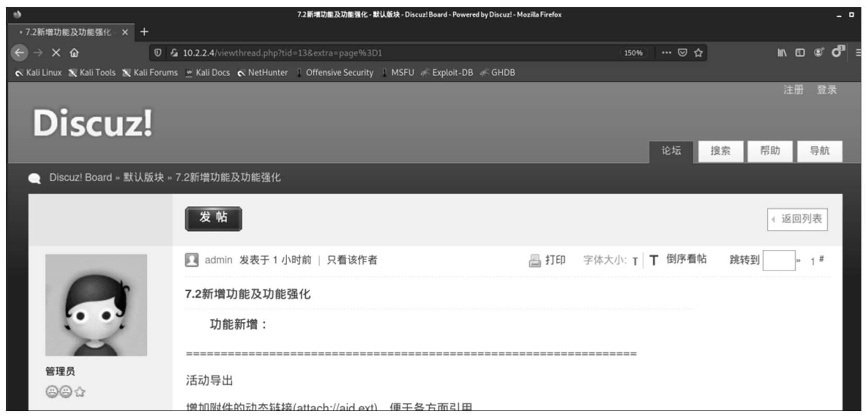Click the 管理员 user group label
The width and height of the screenshot is (868, 417).
pyautogui.click(x=60, y=372)
